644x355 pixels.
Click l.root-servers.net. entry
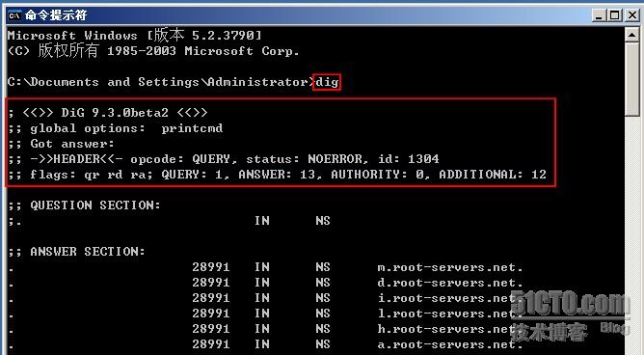(x=450, y=314)
